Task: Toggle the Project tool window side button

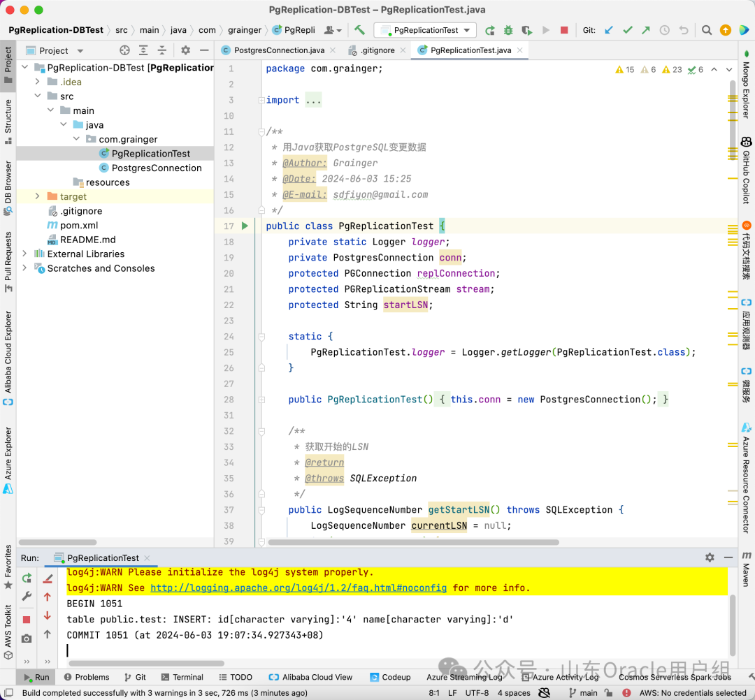Action: [x=8, y=64]
